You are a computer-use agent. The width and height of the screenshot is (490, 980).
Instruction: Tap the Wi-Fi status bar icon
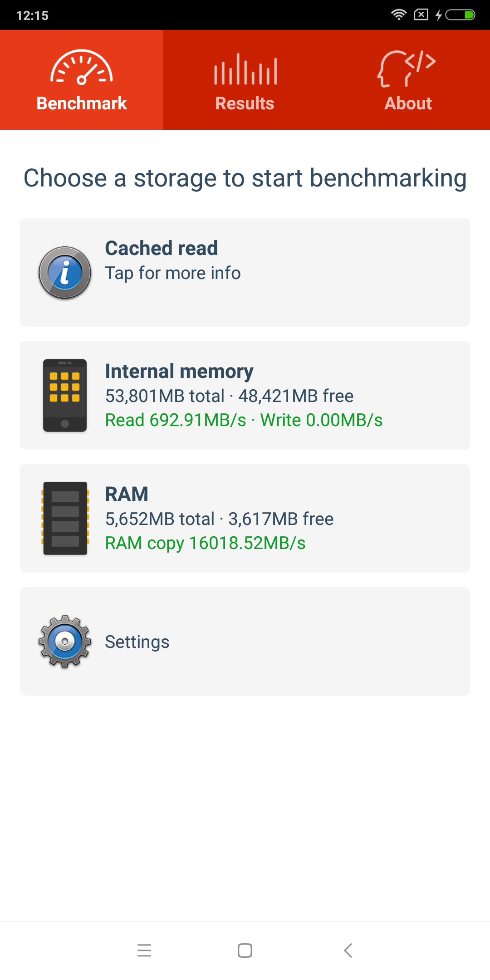point(398,15)
